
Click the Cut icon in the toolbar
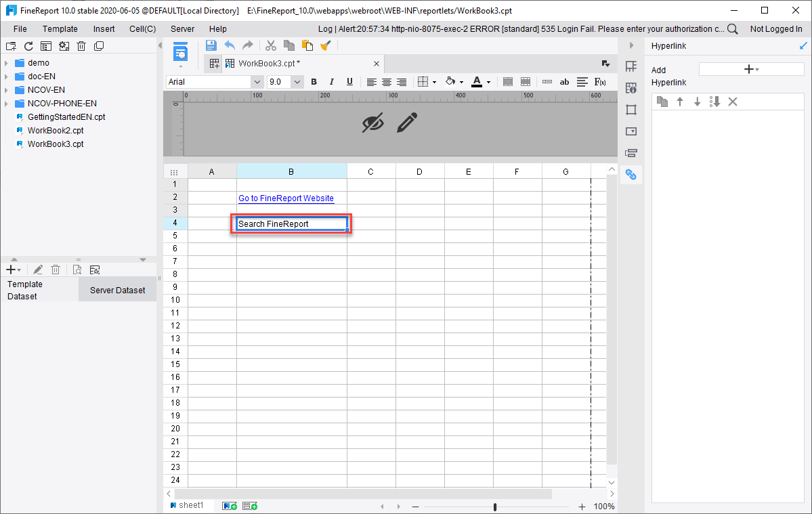(x=270, y=45)
